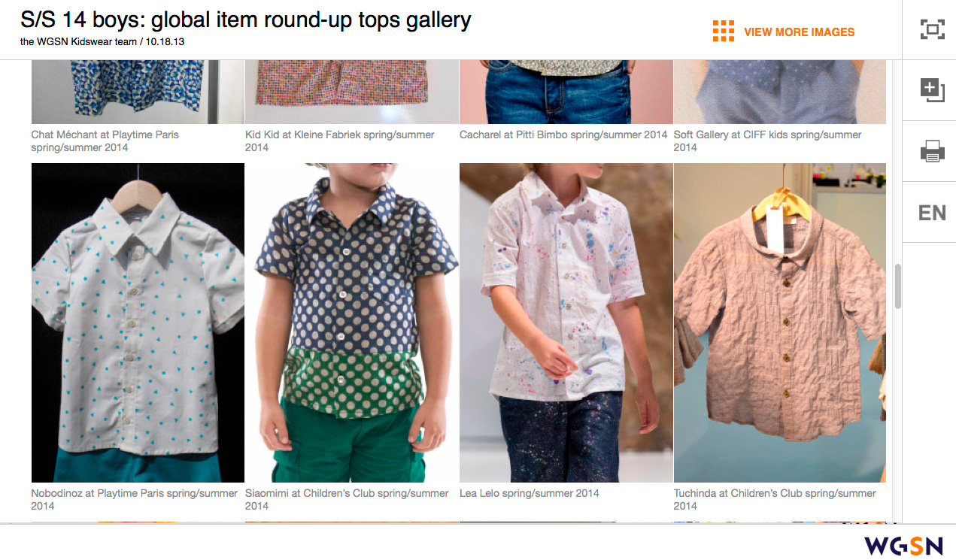Image resolution: width=956 pixels, height=560 pixels.
Task: Open Chat Méchant blue print shirt image
Action: click(x=138, y=92)
